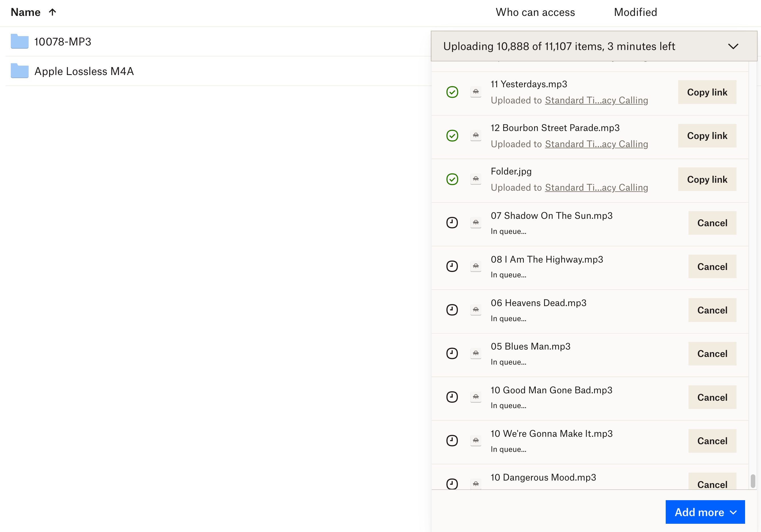Copy link for 11 Yesterdays.mp3
This screenshot has height=532, width=761.
pos(707,92)
